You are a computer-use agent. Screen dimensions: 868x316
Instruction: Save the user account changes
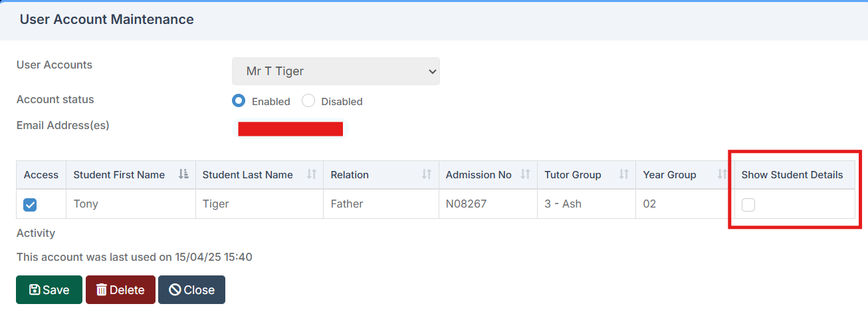tap(49, 290)
